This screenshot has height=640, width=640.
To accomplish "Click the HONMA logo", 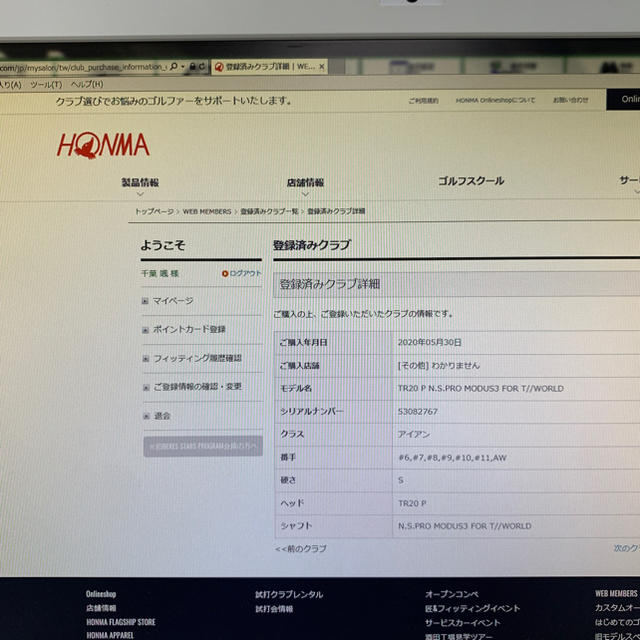I will pos(103,145).
